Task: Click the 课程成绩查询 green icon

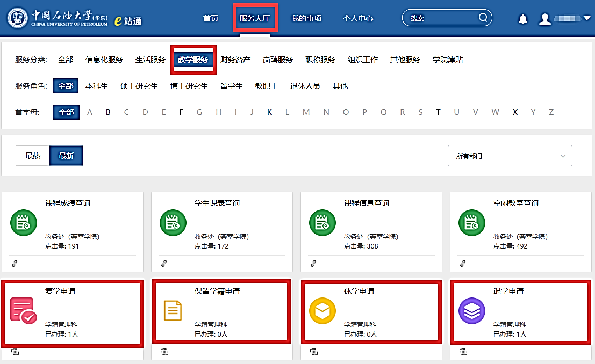Action: [x=23, y=223]
